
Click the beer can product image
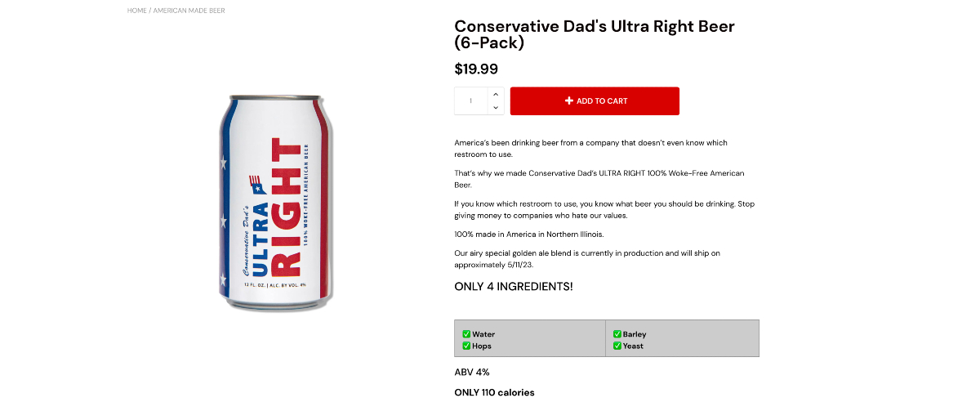click(x=276, y=203)
